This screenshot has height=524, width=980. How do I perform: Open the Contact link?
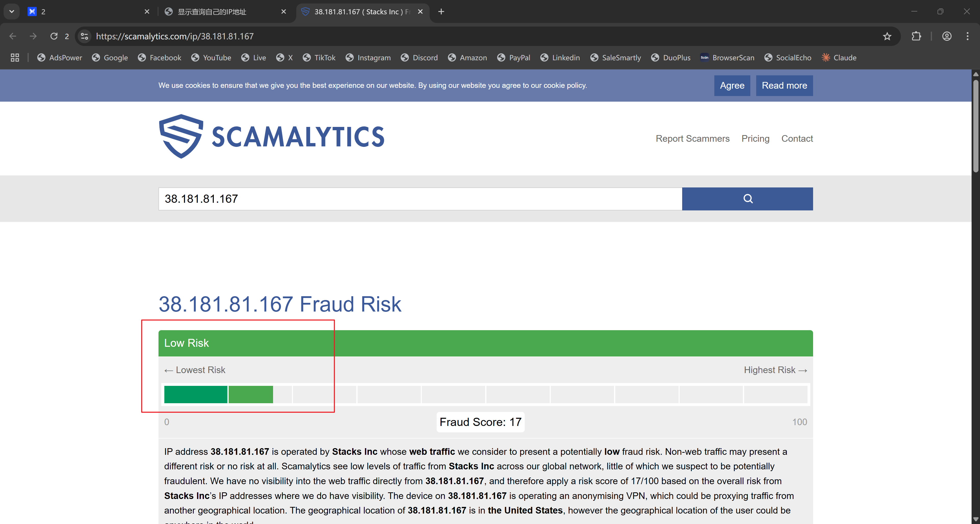(x=797, y=138)
